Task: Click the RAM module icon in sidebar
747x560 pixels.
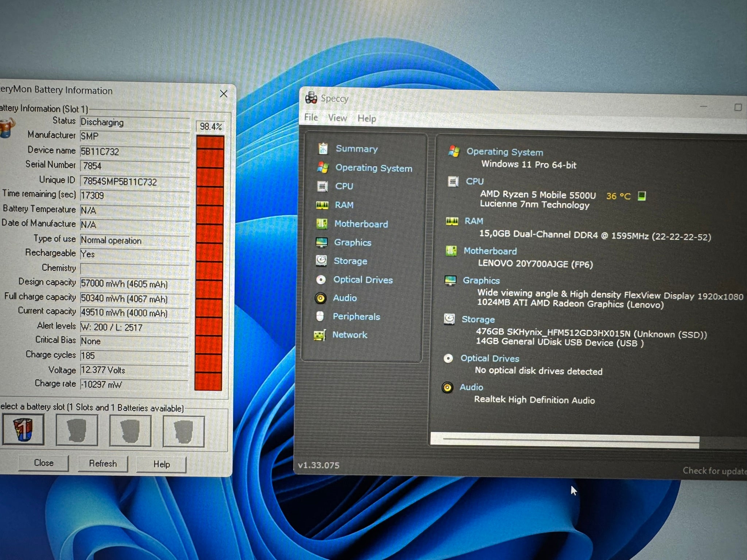Action: (322, 205)
